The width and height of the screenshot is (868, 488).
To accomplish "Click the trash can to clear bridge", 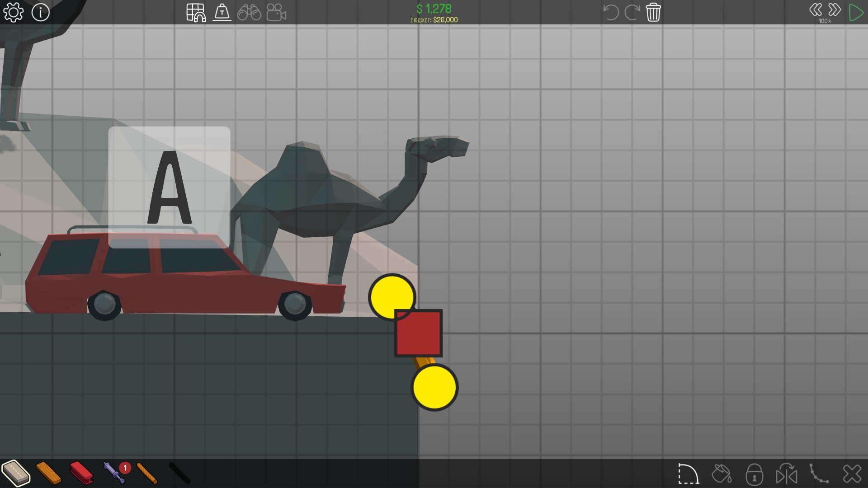I will [x=653, y=12].
